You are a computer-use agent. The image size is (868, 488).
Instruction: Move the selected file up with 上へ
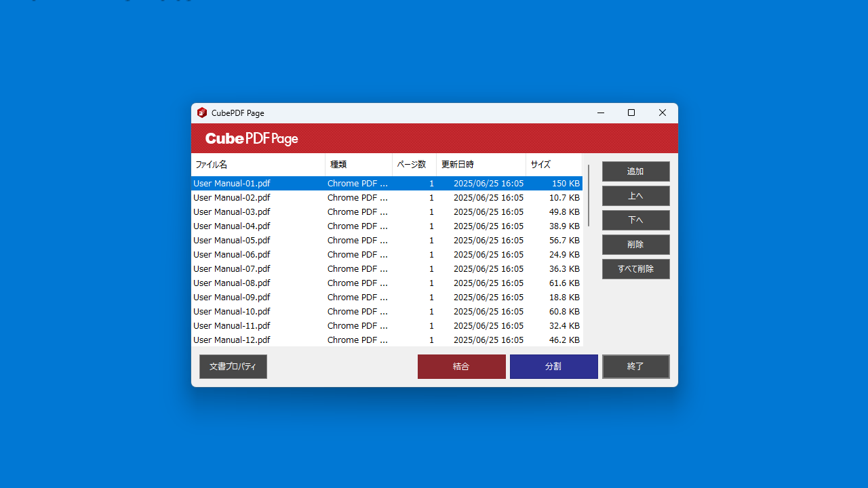(636, 196)
